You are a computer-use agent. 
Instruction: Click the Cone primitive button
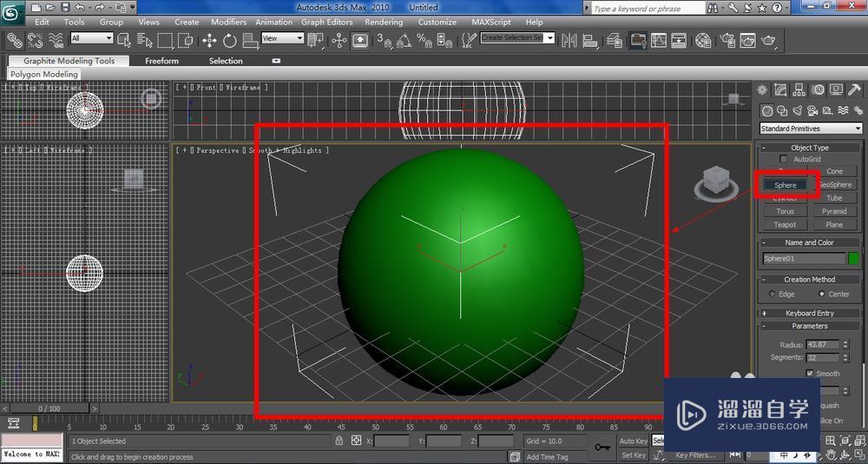[x=834, y=171]
